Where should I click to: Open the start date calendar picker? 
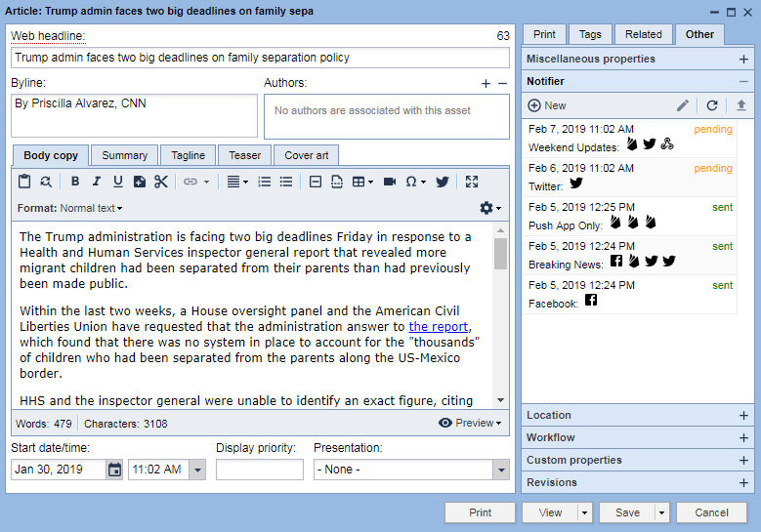pyautogui.click(x=114, y=470)
